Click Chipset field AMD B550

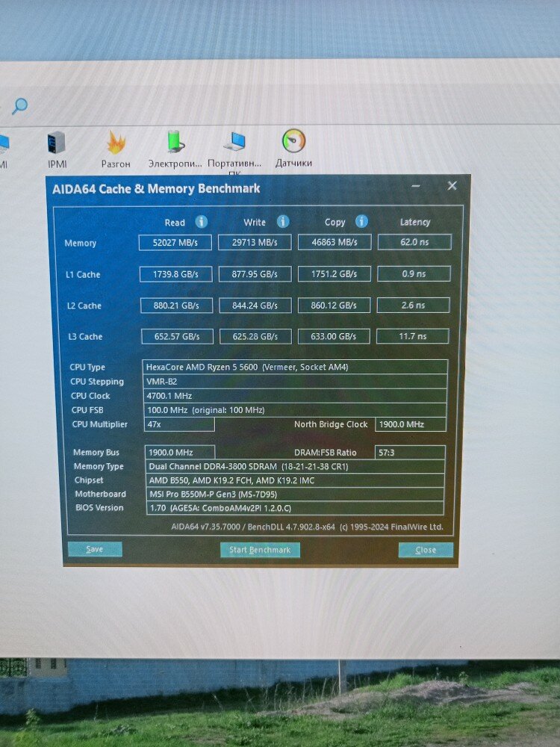[295, 480]
